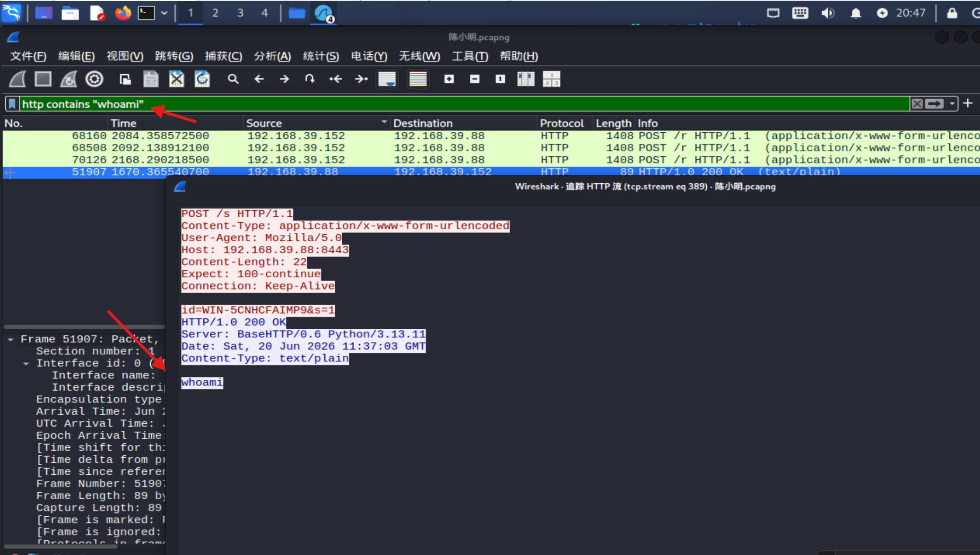Click the go to specified packet icon

tap(310, 79)
